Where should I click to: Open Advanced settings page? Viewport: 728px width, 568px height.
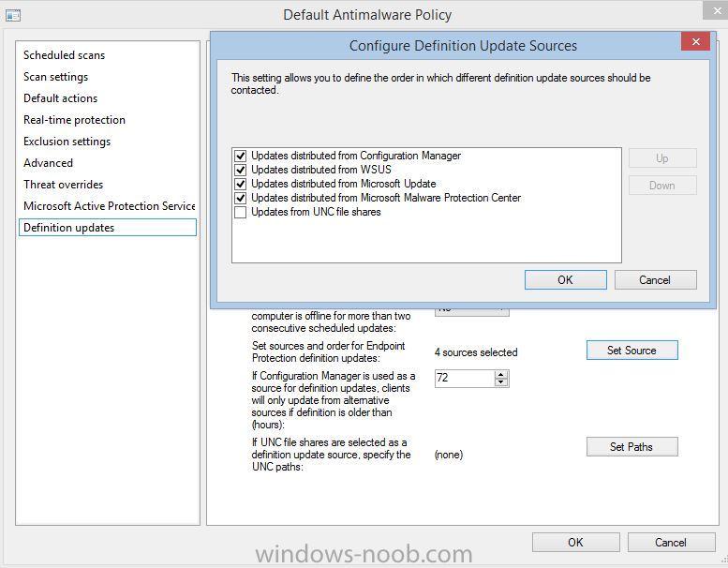coord(48,163)
